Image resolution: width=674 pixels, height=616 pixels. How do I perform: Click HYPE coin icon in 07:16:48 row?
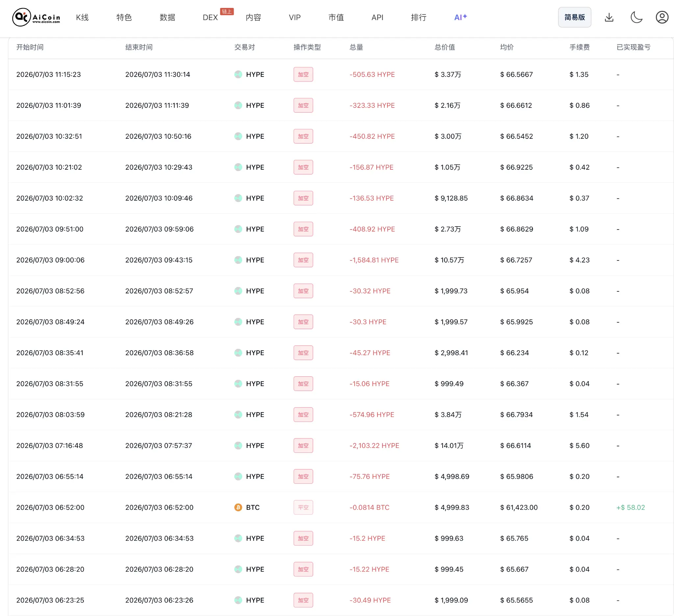click(238, 445)
